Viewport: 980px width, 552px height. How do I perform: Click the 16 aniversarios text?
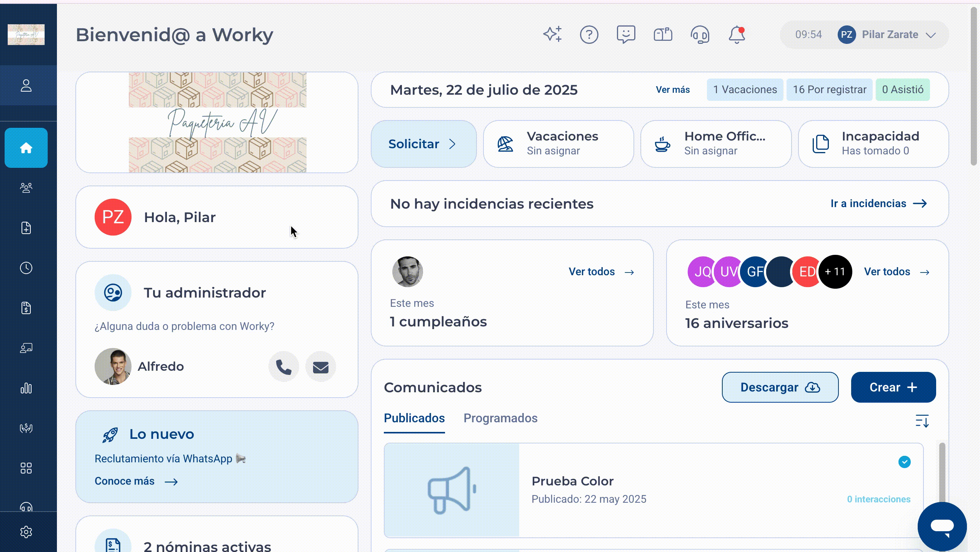(x=737, y=323)
